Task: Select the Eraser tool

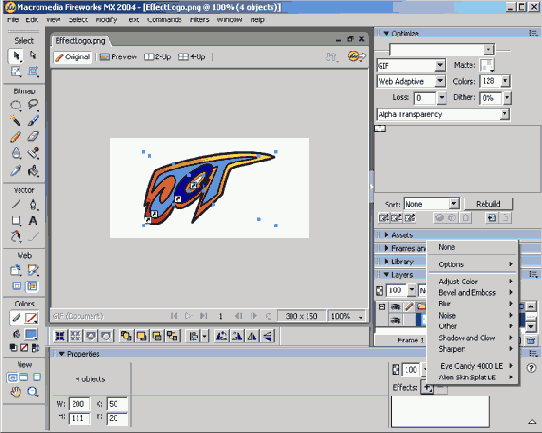Action: [x=33, y=137]
